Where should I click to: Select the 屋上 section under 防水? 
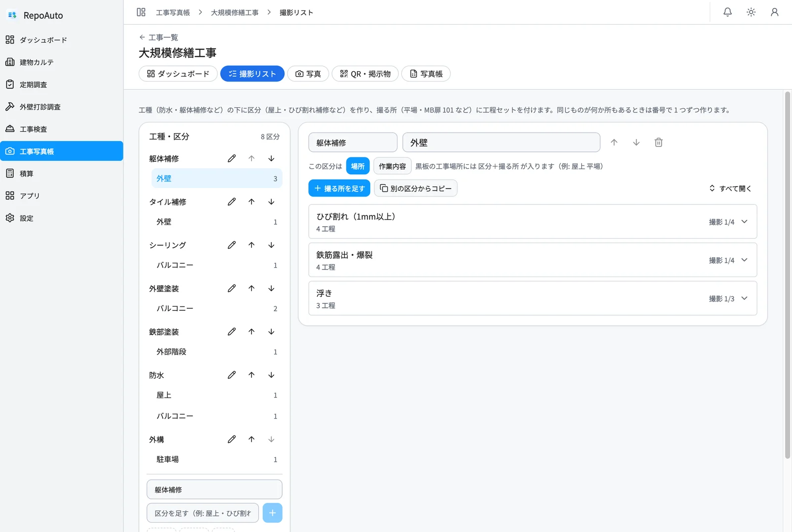(217, 395)
